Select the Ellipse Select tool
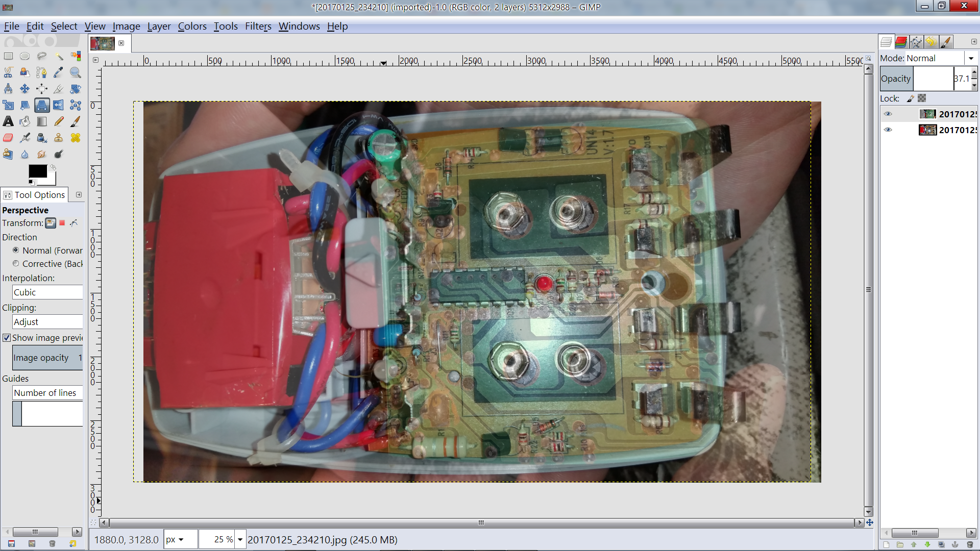980x551 pixels. [x=24, y=56]
